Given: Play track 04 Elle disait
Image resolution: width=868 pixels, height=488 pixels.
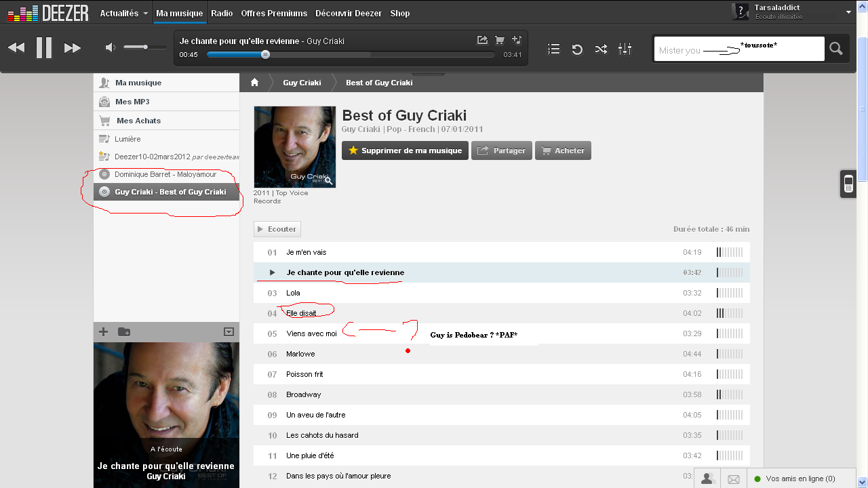Looking at the screenshot, I should tap(502, 313).
